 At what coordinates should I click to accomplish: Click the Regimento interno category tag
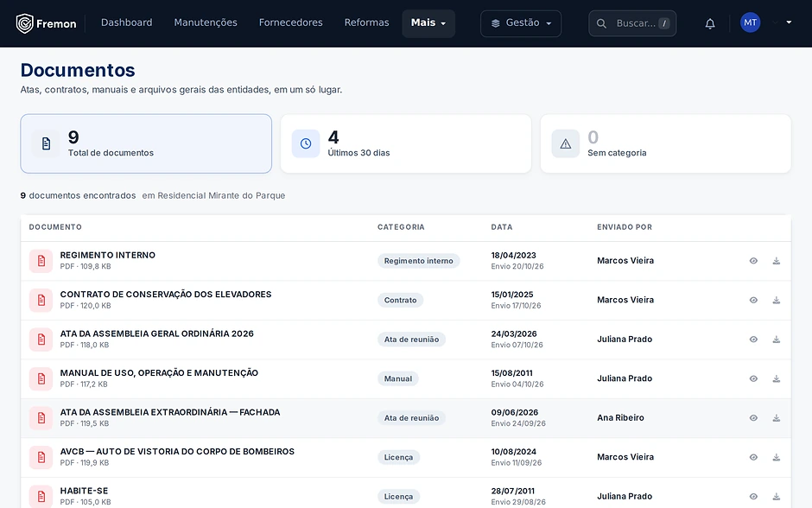click(x=418, y=261)
